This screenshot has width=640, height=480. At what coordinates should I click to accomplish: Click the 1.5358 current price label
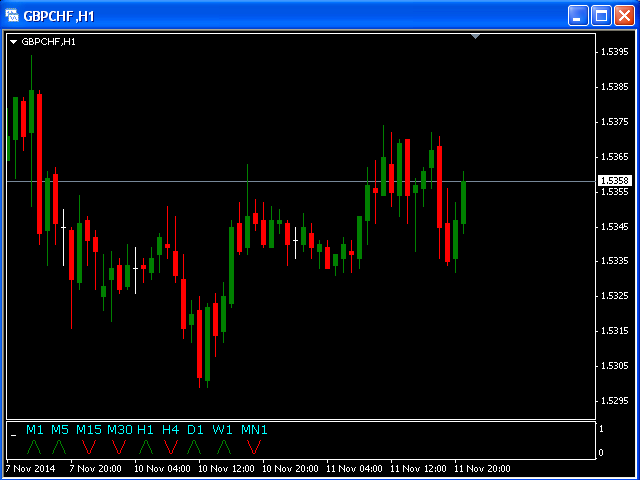(614, 181)
